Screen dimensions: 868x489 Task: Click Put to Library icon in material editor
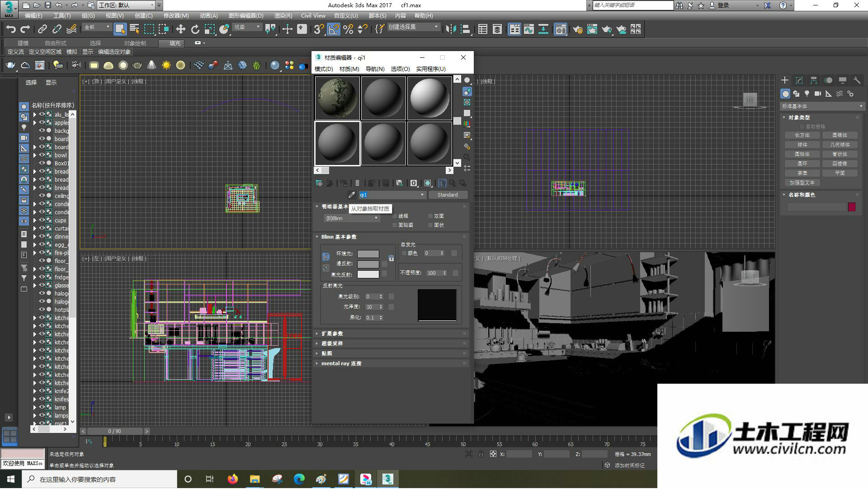point(399,183)
